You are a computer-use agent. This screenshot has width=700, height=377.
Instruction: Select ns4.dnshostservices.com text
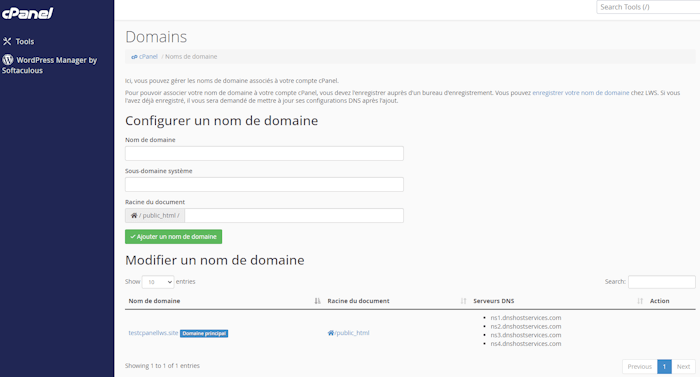[525, 343]
